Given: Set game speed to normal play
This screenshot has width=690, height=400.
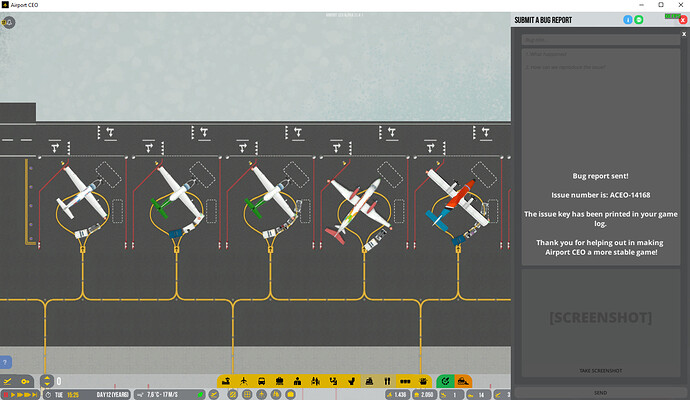Looking at the screenshot, I should point(13,395).
